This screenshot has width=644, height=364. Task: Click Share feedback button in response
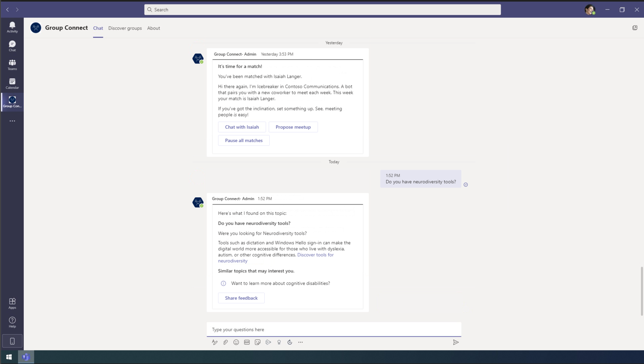pyautogui.click(x=241, y=298)
